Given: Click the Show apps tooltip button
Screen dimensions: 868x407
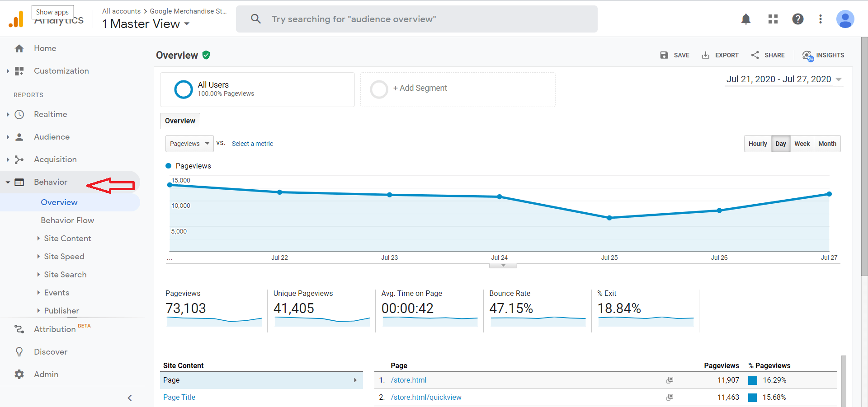Looking at the screenshot, I should pyautogui.click(x=52, y=12).
